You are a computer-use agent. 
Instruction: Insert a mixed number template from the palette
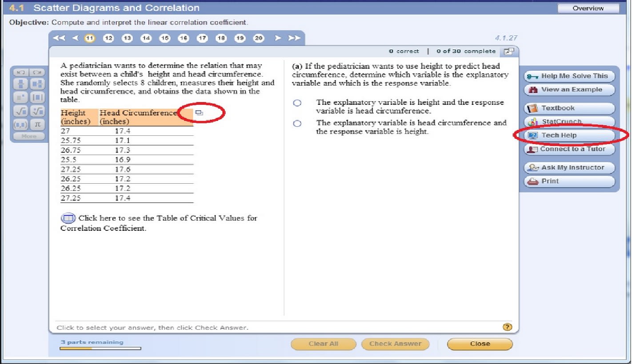point(37,84)
